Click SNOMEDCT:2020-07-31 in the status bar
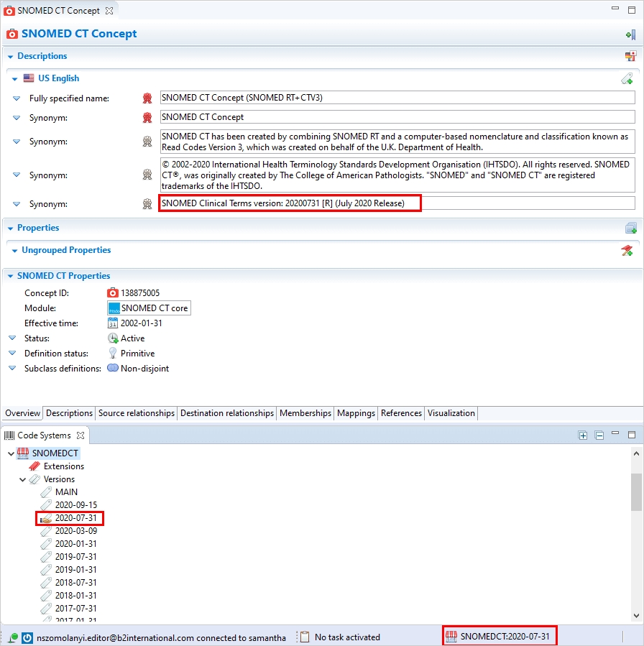The width and height of the screenshot is (644, 646). click(x=500, y=637)
